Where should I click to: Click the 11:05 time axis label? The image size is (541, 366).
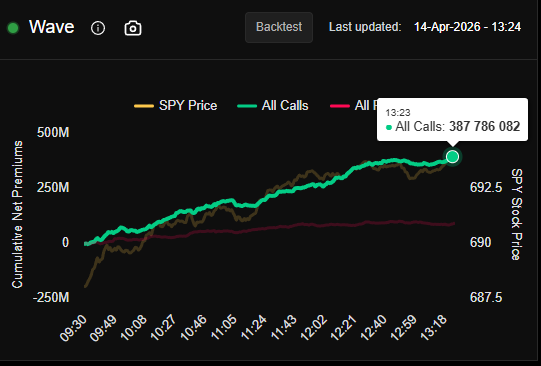click(223, 328)
